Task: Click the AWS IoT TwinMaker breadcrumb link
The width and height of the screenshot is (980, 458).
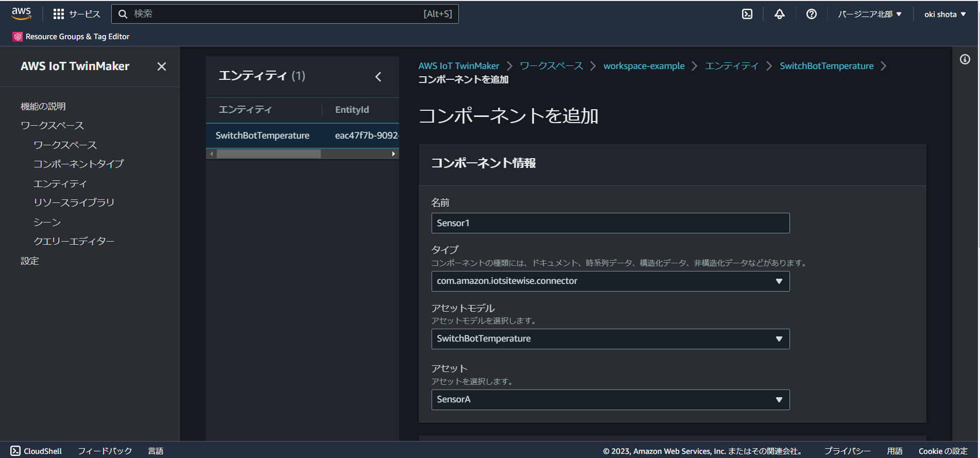Action: click(x=459, y=66)
